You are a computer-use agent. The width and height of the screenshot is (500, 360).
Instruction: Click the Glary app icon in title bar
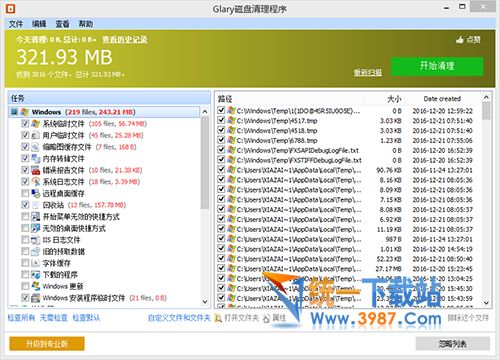coord(11,8)
